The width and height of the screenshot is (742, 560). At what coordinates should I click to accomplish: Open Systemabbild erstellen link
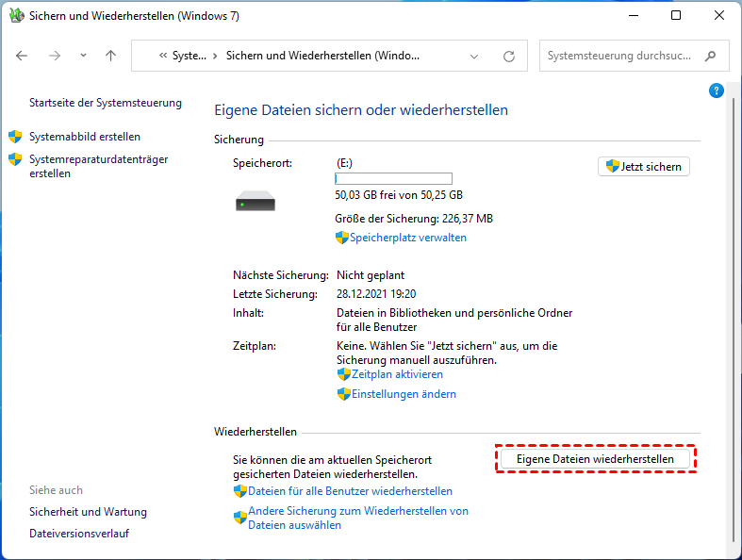(85, 137)
